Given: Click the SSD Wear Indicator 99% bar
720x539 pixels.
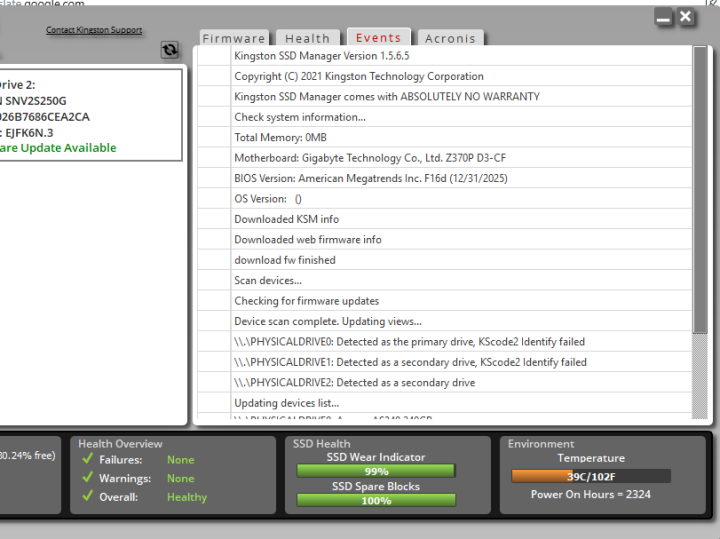Looking at the screenshot, I should (376, 471).
